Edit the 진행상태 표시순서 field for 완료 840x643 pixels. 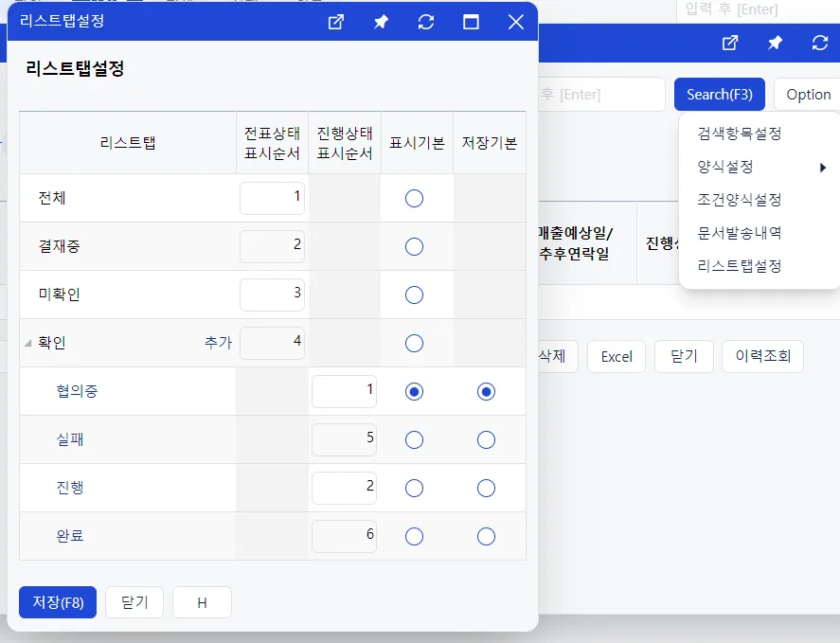(344, 536)
